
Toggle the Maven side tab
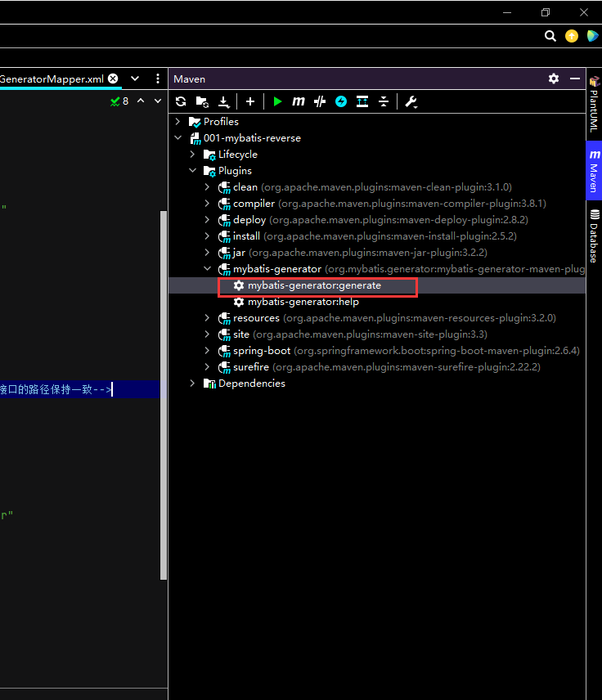(x=594, y=171)
